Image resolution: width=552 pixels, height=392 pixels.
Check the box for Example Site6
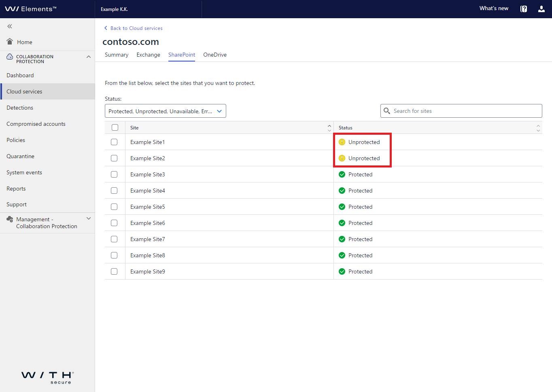pos(114,223)
